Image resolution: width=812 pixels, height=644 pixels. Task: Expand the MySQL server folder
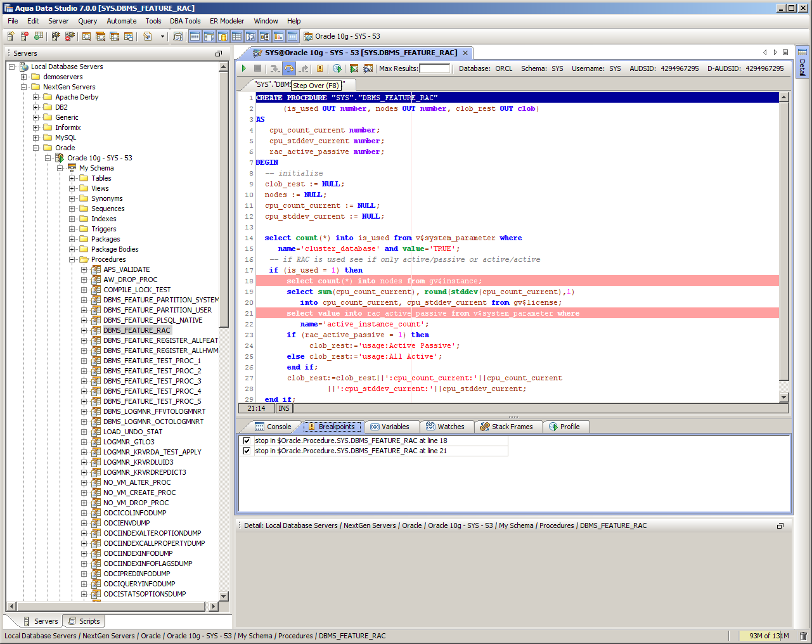[36, 138]
